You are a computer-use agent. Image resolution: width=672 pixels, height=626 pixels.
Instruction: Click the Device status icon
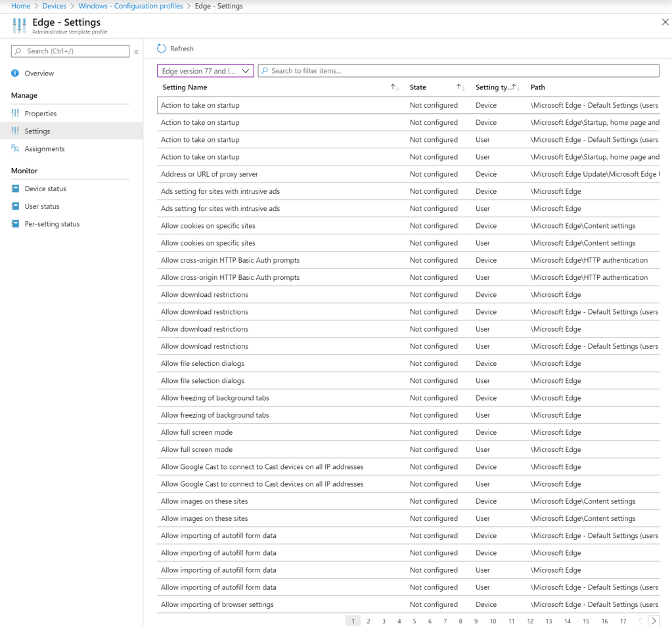[x=15, y=189]
